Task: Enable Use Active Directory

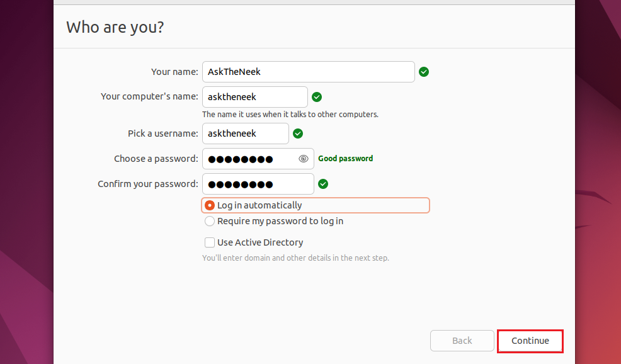Action: pos(208,242)
